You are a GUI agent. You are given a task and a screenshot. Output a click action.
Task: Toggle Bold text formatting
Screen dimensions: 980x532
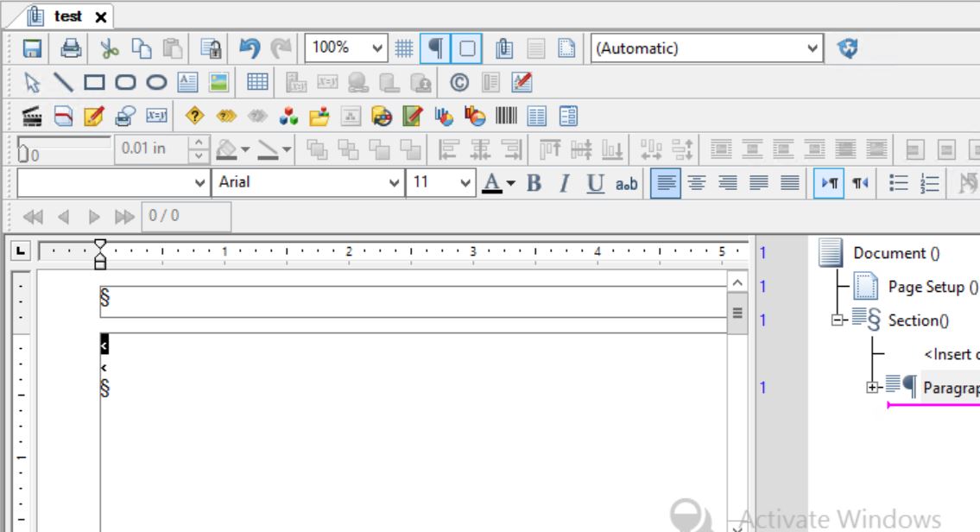pyautogui.click(x=533, y=182)
